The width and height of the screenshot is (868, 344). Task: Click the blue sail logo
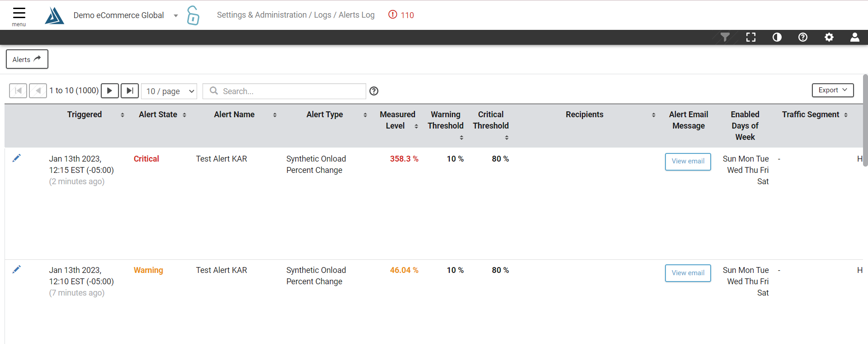point(54,15)
